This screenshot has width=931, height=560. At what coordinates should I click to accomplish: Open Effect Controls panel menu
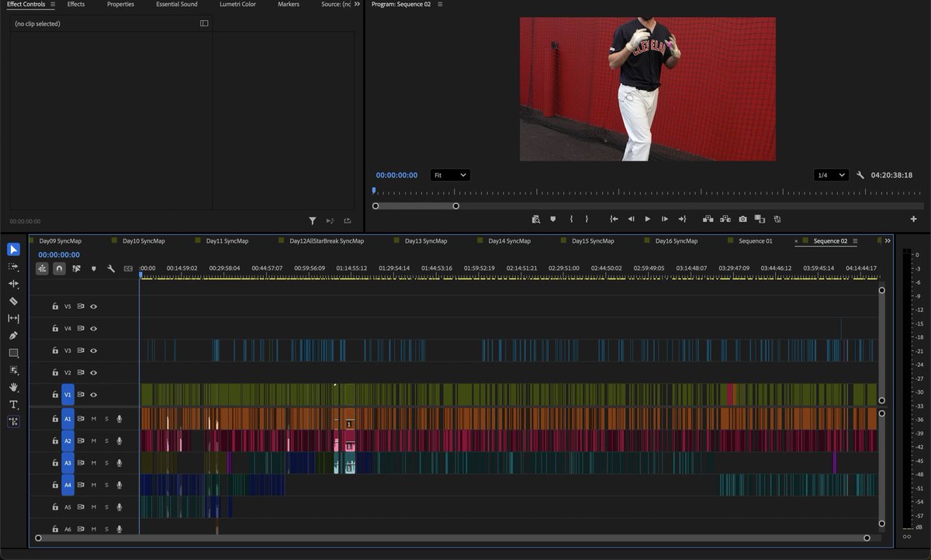[x=53, y=4]
